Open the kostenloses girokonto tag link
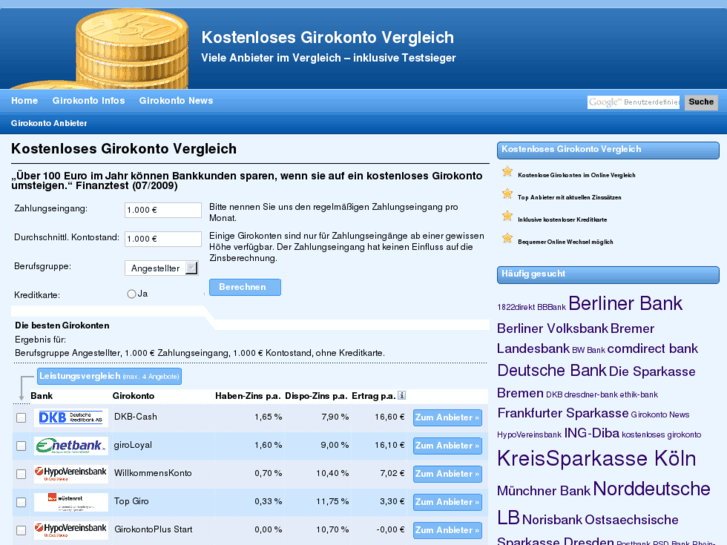 pos(661,435)
